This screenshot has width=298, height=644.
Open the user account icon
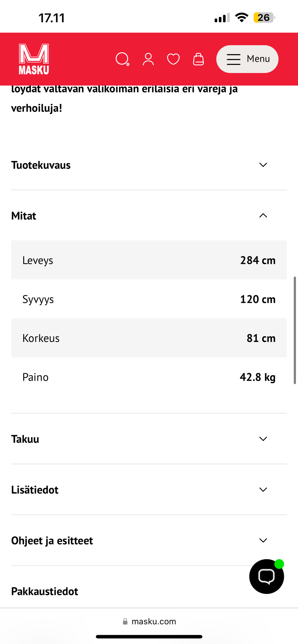pos(148,59)
